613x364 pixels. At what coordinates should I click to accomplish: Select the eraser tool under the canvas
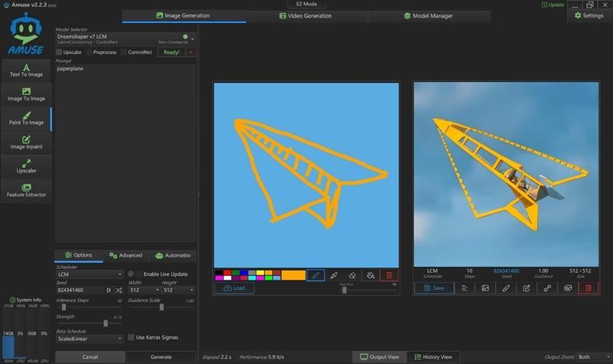coord(352,274)
